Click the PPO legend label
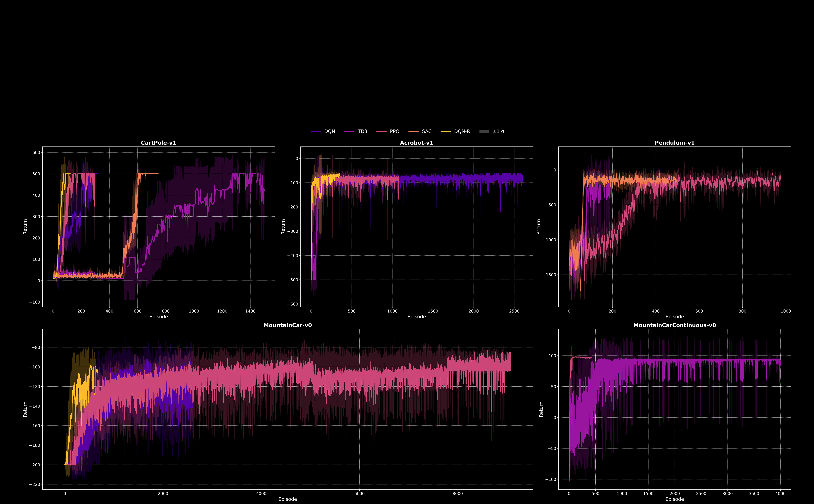 coord(395,131)
